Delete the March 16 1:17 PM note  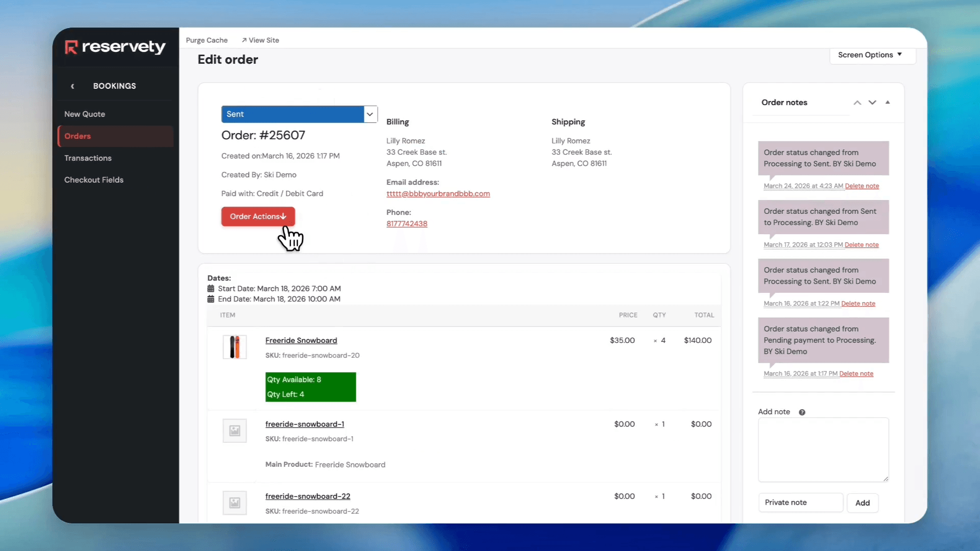pyautogui.click(x=856, y=374)
